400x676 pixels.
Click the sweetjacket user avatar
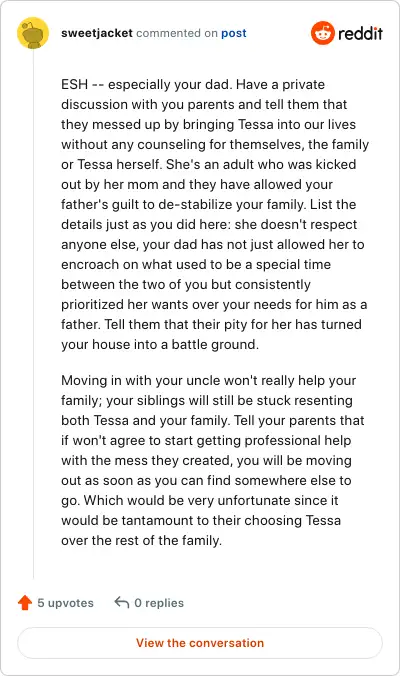click(x=33, y=33)
